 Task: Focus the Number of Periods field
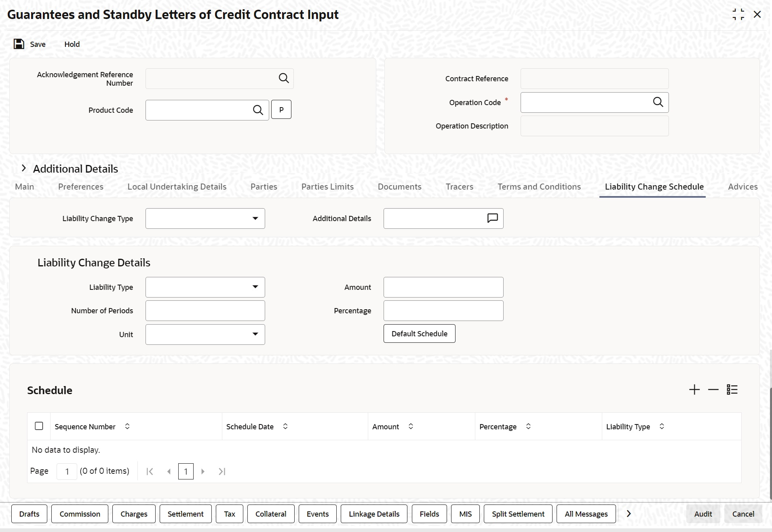tap(205, 310)
